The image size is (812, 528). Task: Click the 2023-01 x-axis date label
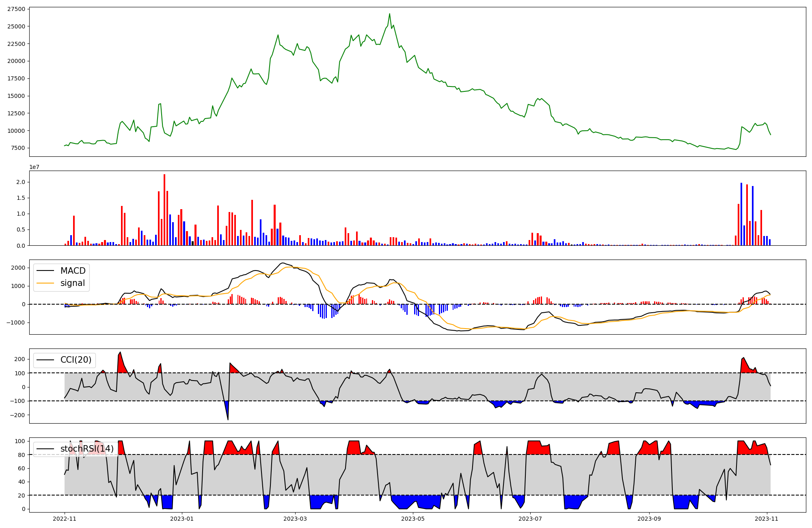tap(182, 519)
